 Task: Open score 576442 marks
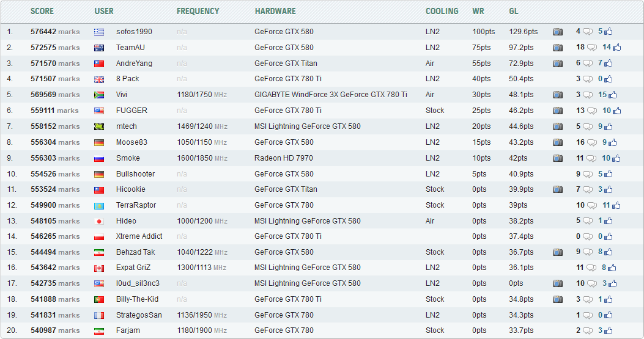pos(55,32)
